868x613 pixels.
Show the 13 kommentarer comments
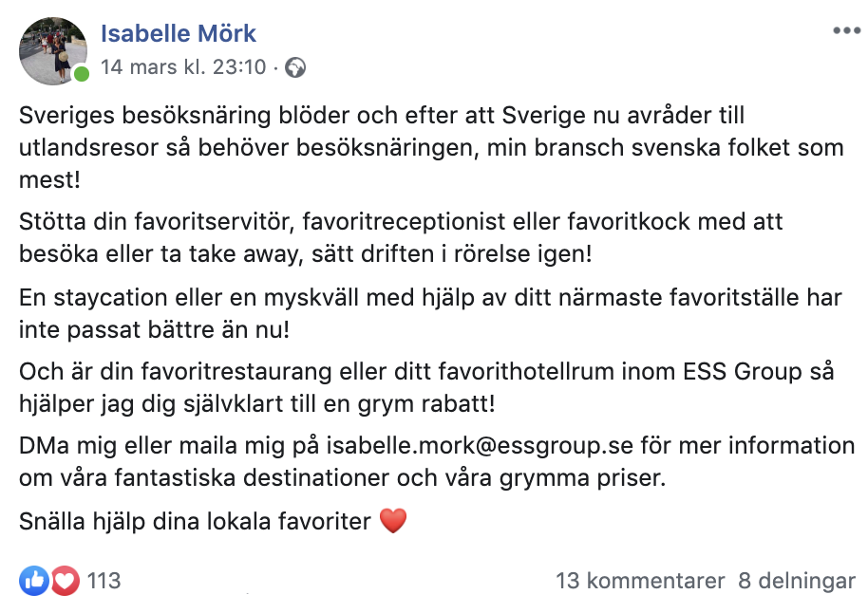[x=640, y=581]
